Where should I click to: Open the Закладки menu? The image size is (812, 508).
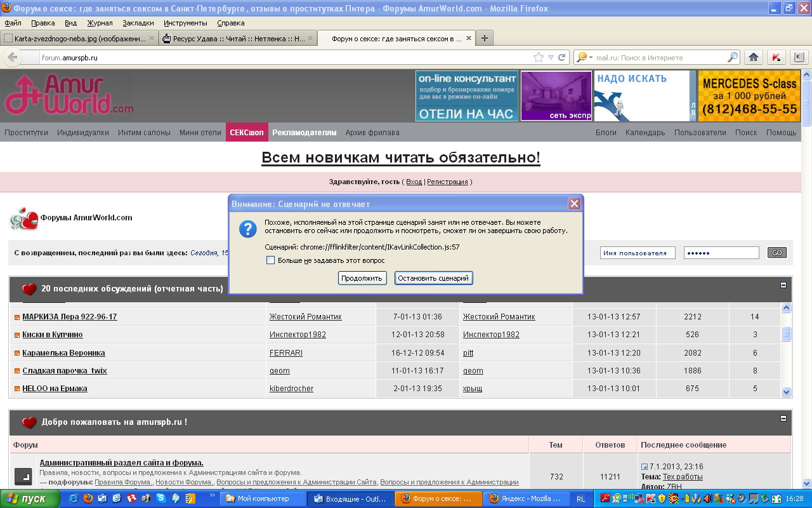(138, 23)
